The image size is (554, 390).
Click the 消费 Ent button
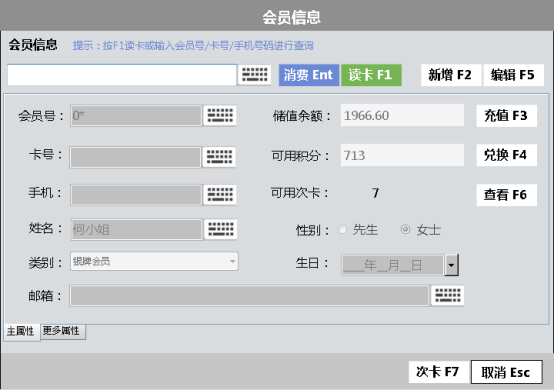pos(309,75)
